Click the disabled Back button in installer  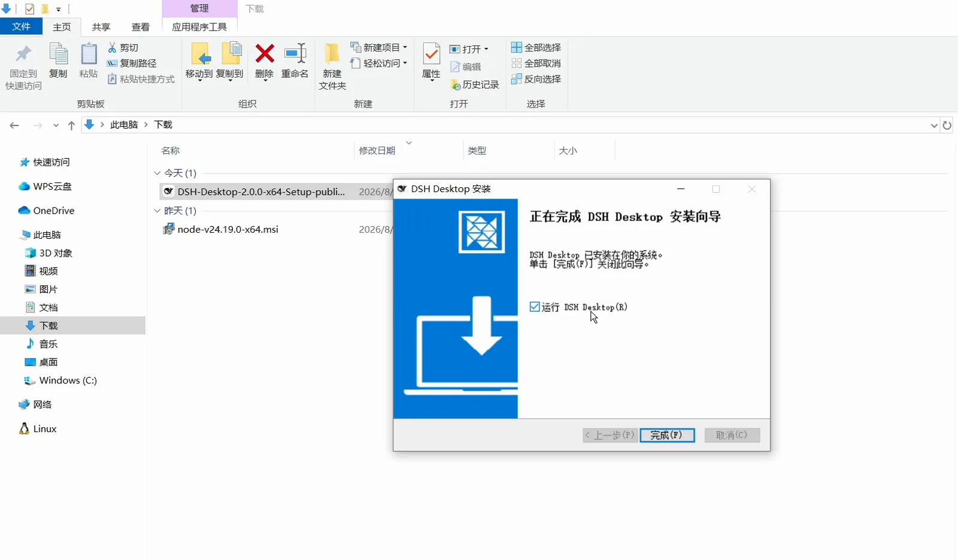tap(610, 435)
